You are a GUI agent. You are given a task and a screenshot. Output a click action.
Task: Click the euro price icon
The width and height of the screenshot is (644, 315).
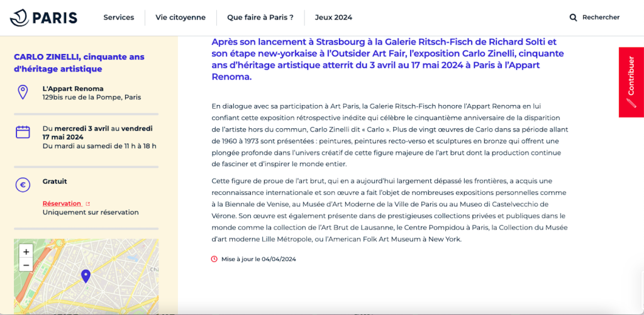pos(23,185)
